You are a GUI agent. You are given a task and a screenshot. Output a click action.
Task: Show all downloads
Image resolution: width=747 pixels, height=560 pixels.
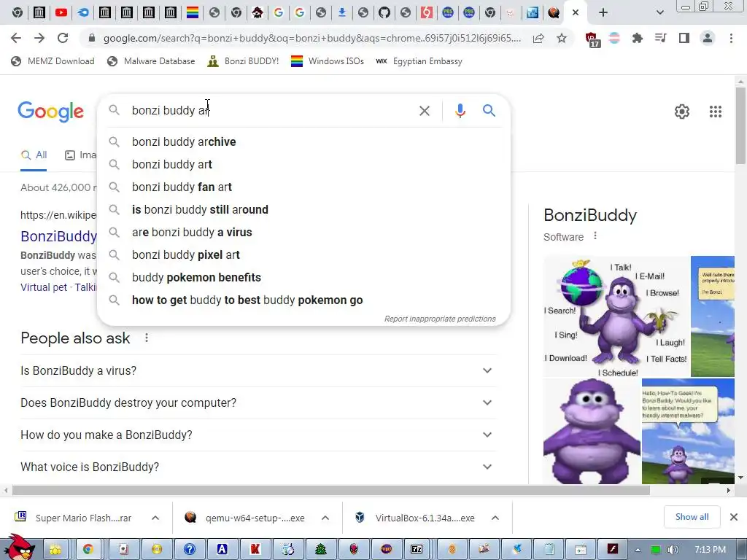point(692,517)
